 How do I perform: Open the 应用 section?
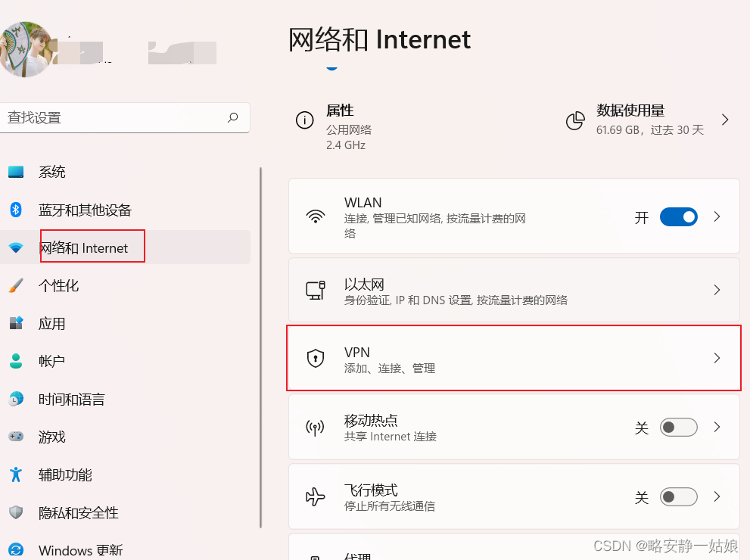coord(124,323)
